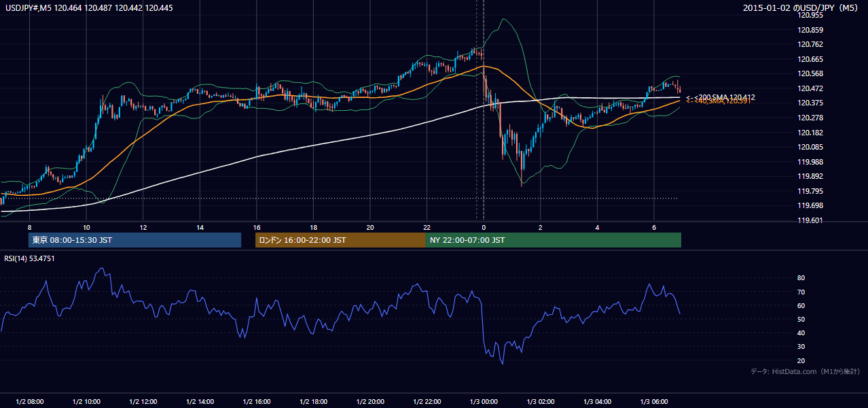868x408 pixels.
Task: Click hour label 8 under price chart
Action: [29, 227]
